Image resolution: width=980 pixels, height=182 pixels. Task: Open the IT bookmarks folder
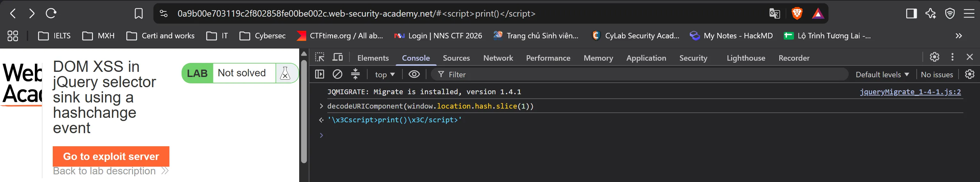coord(217,36)
